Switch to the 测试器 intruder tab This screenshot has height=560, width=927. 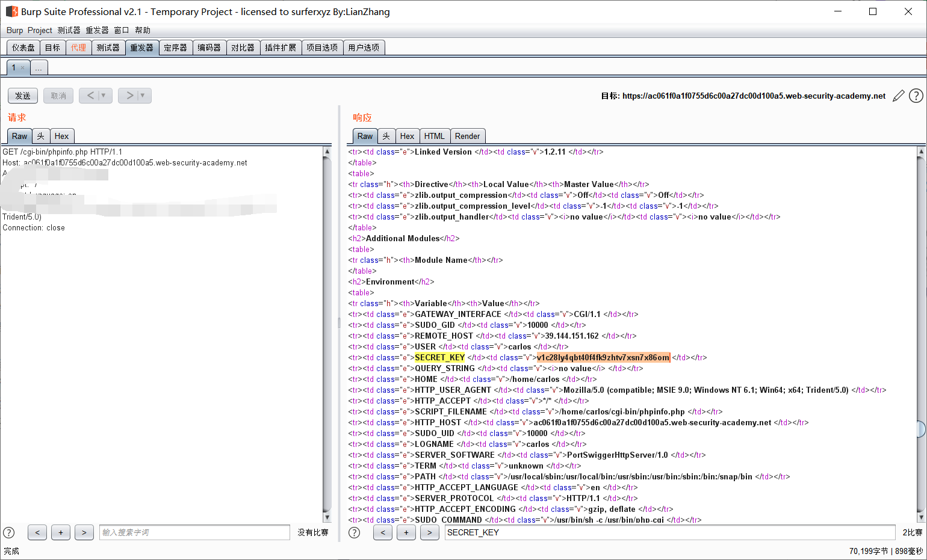point(108,48)
